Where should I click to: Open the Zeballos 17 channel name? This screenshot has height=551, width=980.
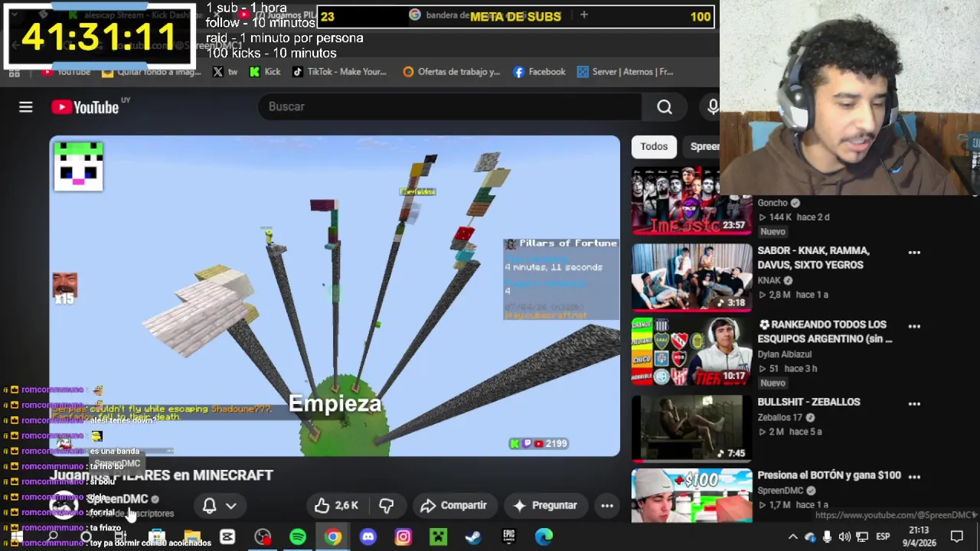780,418
